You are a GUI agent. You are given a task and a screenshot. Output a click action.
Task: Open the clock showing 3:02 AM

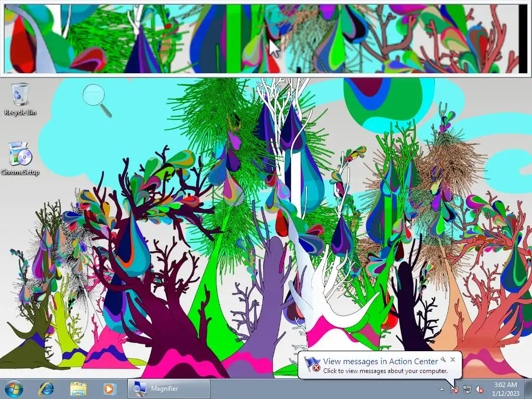click(506, 389)
